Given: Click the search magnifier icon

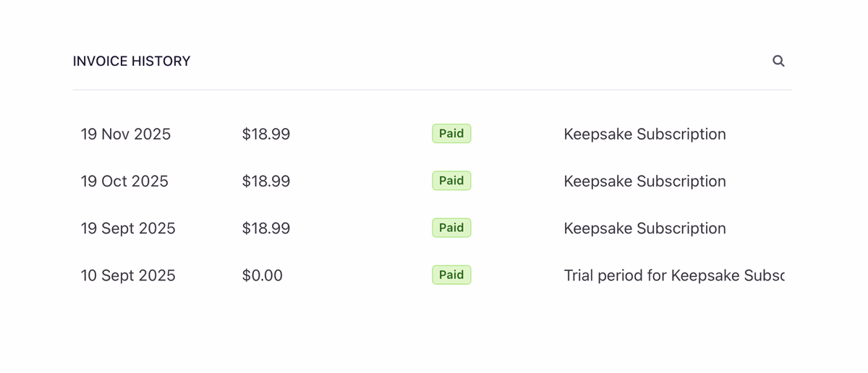Looking at the screenshot, I should (778, 61).
